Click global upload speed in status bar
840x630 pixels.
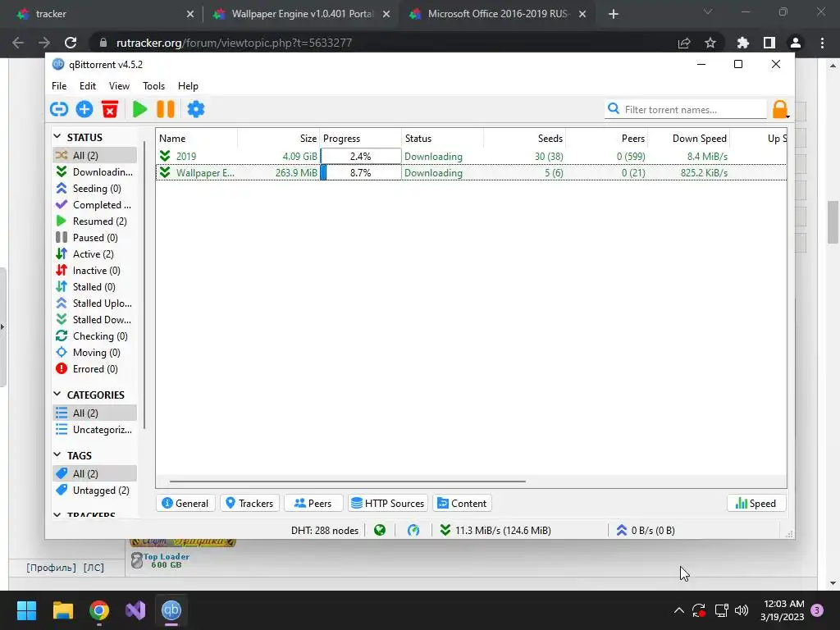point(646,531)
